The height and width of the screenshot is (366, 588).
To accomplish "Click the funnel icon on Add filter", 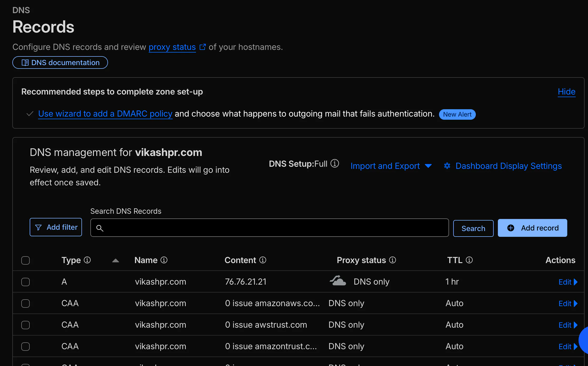I will pyautogui.click(x=38, y=227).
